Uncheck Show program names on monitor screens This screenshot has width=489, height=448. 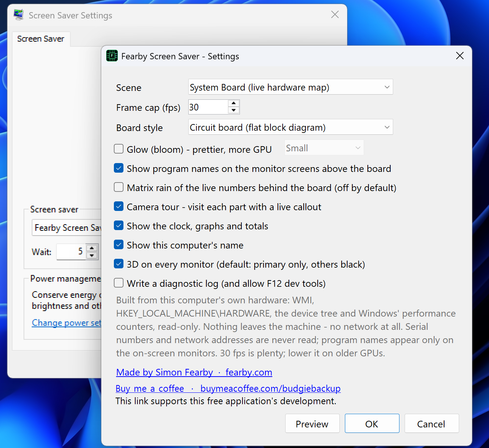pos(119,168)
